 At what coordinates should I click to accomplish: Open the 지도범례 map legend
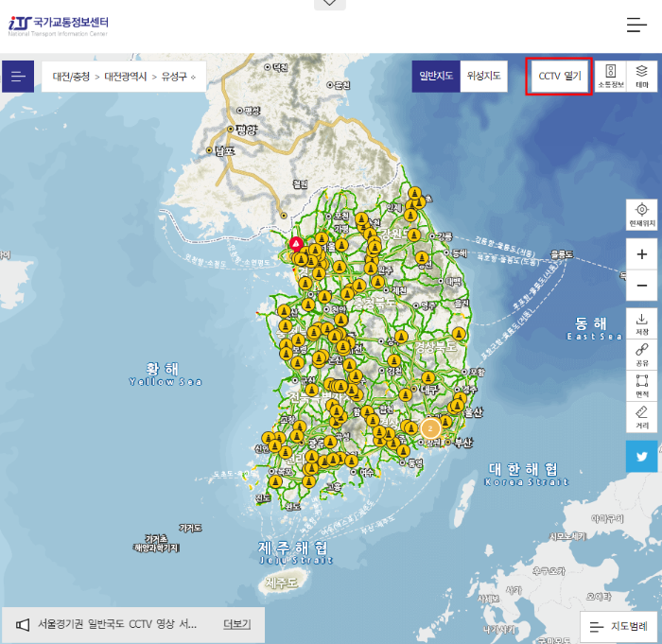tap(619, 627)
